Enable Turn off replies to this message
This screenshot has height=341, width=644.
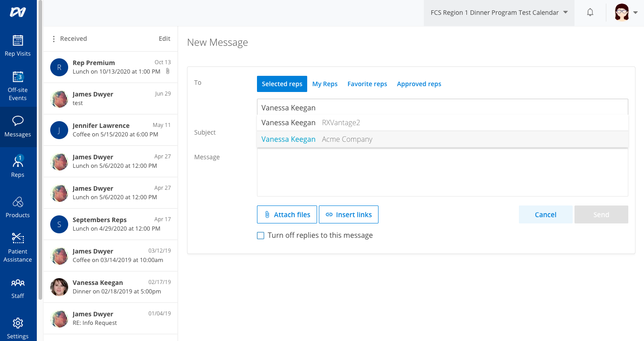pyautogui.click(x=261, y=235)
